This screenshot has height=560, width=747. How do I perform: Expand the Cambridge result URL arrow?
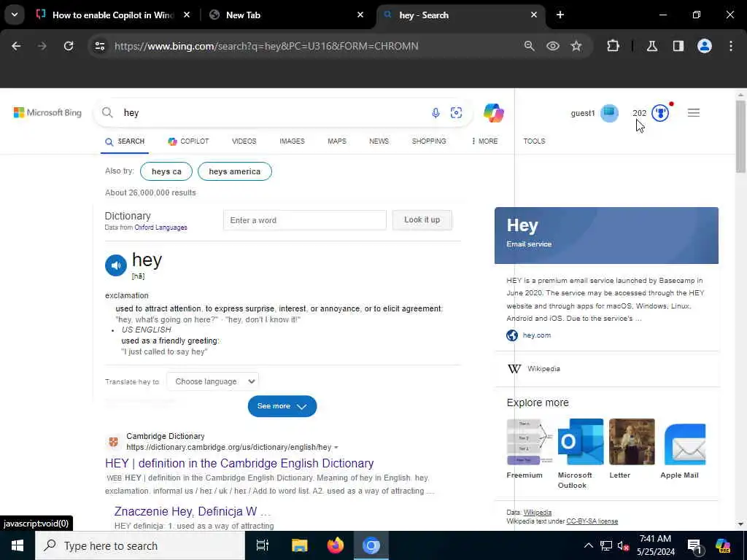click(336, 448)
